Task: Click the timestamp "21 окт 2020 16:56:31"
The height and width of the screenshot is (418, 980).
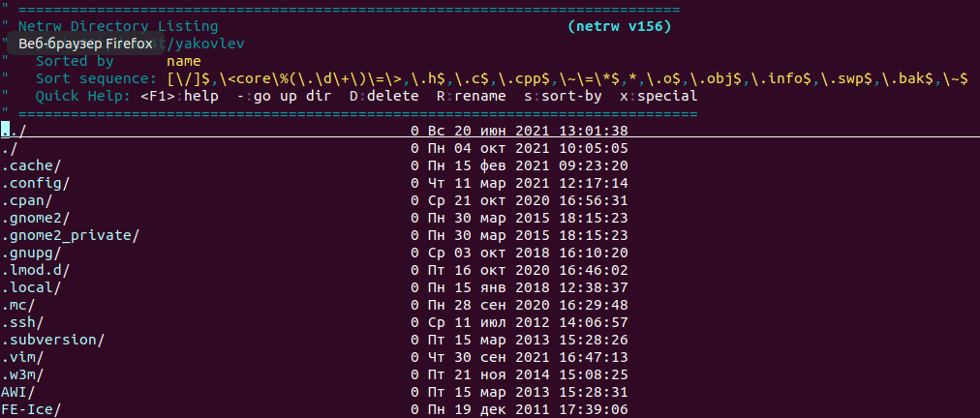Action: click(540, 200)
